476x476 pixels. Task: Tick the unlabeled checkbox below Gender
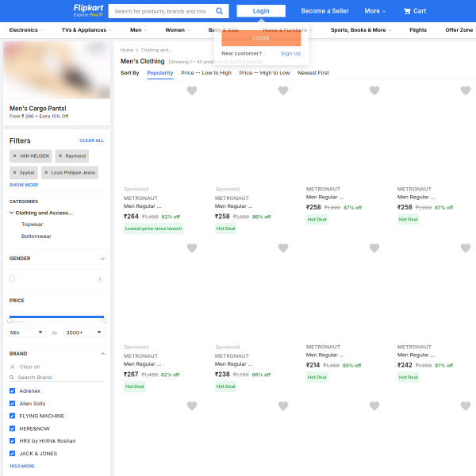click(x=12, y=278)
